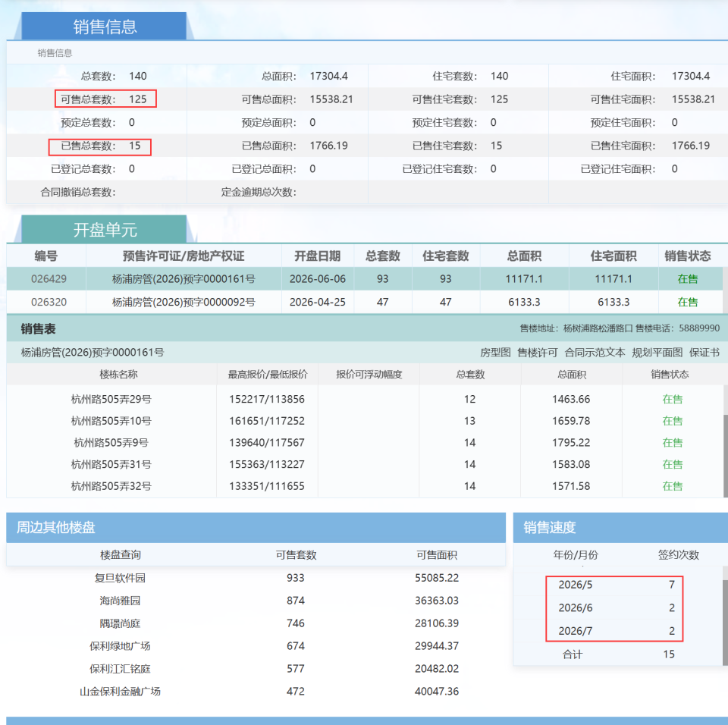The image size is (728, 725).
Task: Select the 销售信息 tab header
Action: coord(105,27)
